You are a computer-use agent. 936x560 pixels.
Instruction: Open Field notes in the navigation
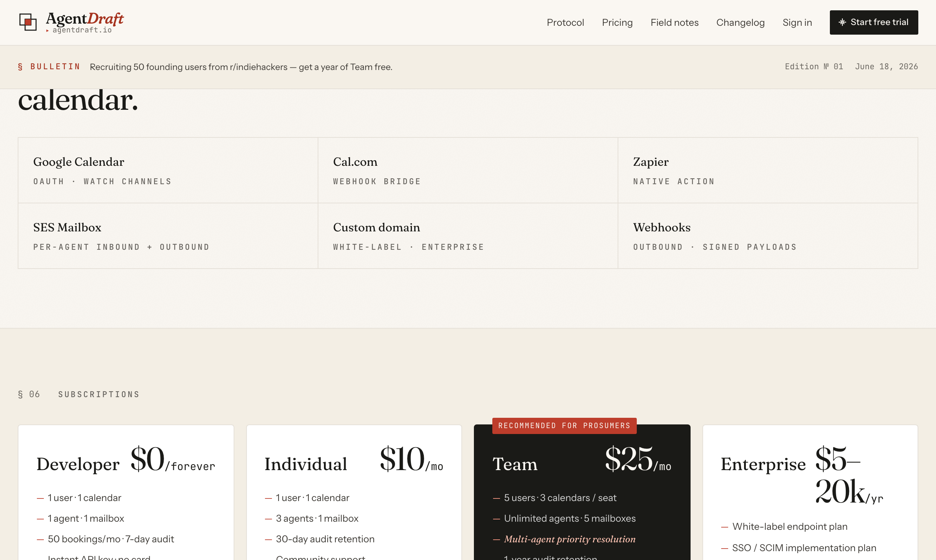pos(674,22)
